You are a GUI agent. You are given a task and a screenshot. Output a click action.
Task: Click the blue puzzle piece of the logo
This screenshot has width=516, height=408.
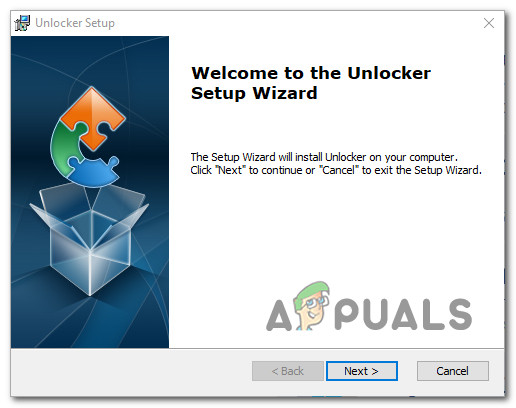pos(94,172)
